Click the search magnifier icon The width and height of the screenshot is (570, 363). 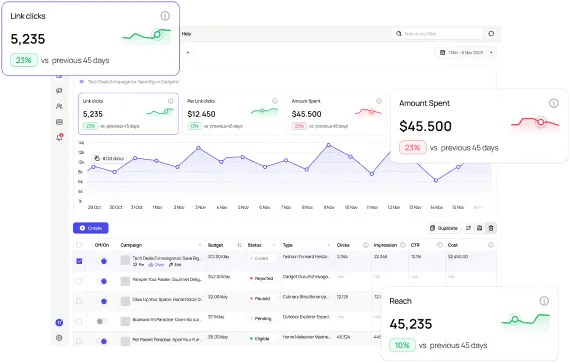point(398,33)
